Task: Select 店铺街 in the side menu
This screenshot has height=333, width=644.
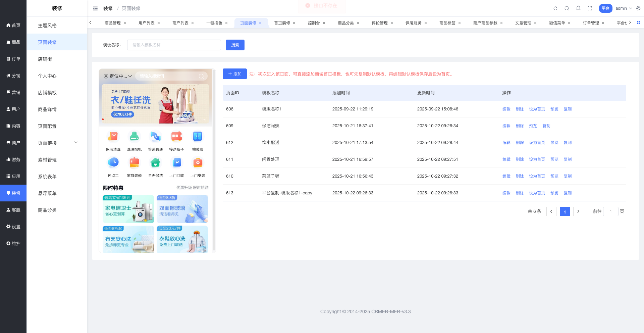Action: (45, 59)
